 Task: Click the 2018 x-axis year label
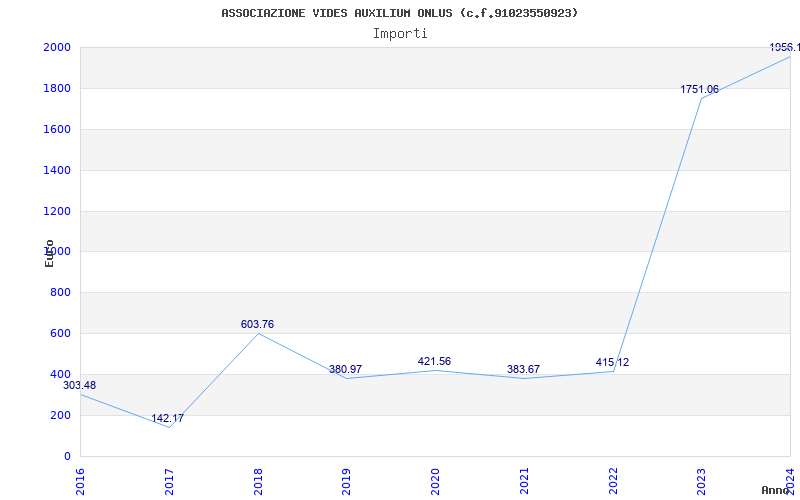click(258, 482)
